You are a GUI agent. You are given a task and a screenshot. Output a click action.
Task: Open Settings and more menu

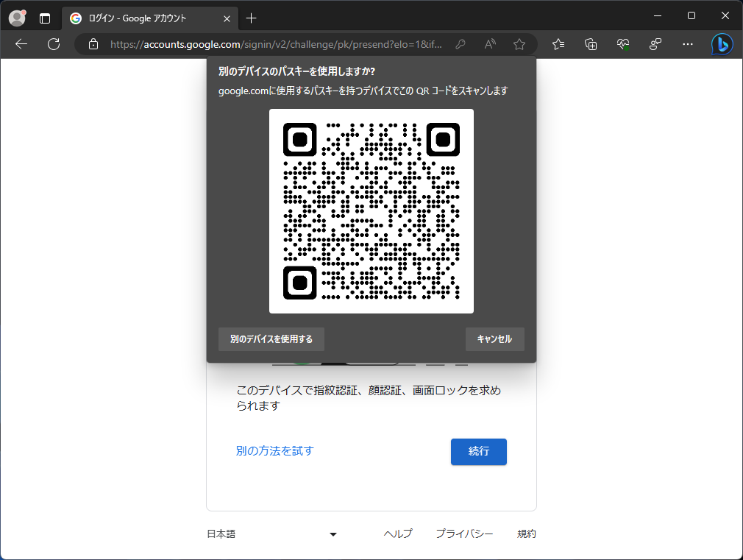(687, 44)
